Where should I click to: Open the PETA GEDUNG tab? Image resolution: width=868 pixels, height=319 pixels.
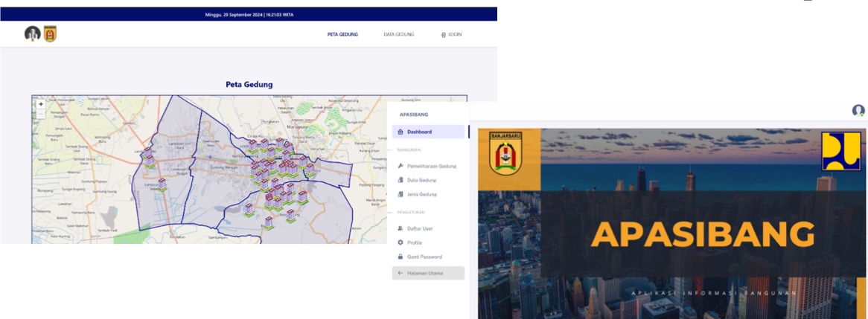pos(342,34)
